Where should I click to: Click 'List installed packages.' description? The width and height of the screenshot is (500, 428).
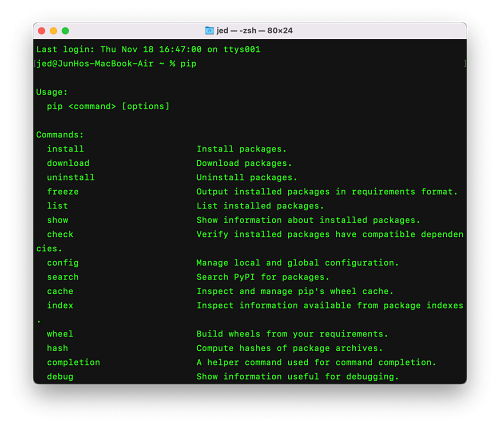pyautogui.click(x=260, y=206)
